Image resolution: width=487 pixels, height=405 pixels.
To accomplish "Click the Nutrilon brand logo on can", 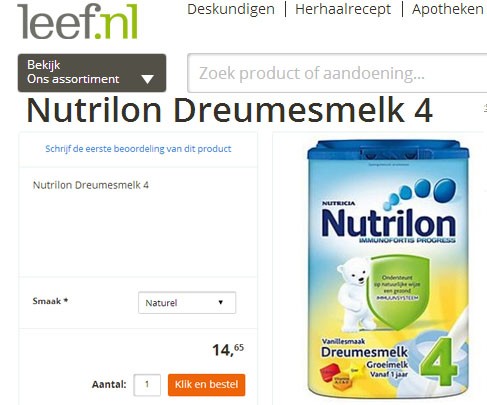I will (389, 224).
